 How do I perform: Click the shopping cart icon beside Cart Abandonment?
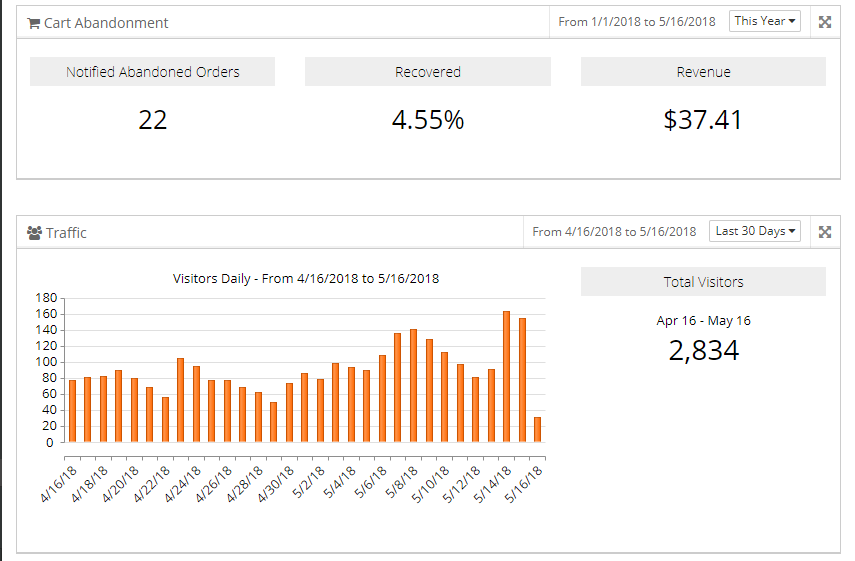pyautogui.click(x=33, y=23)
